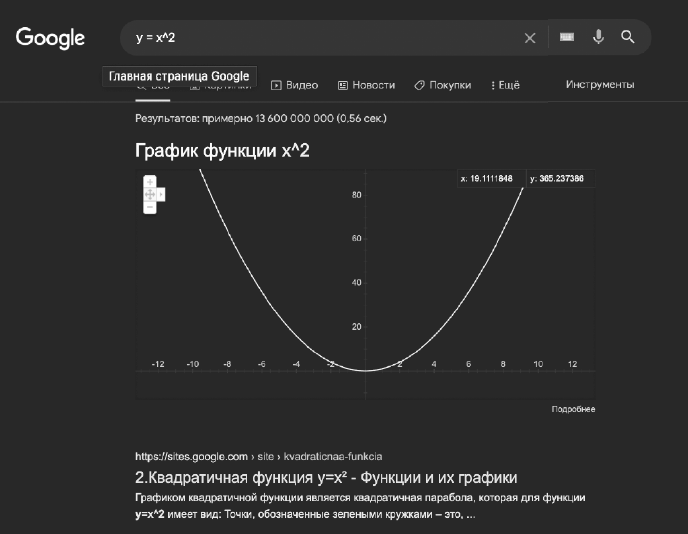This screenshot has width=688, height=534.
Task: Click the graph pan control arrows
Action: pyautogui.click(x=150, y=195)
